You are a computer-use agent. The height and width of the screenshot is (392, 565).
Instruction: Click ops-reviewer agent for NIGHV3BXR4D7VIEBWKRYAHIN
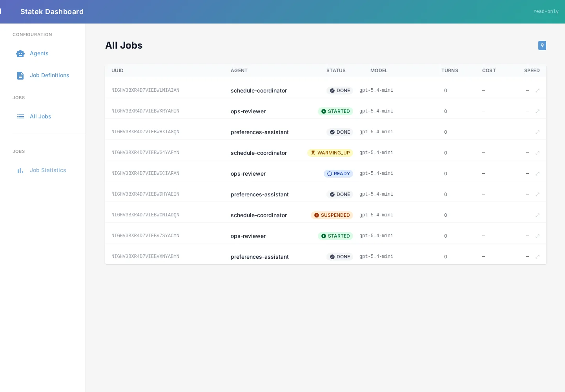click(248, 111)
